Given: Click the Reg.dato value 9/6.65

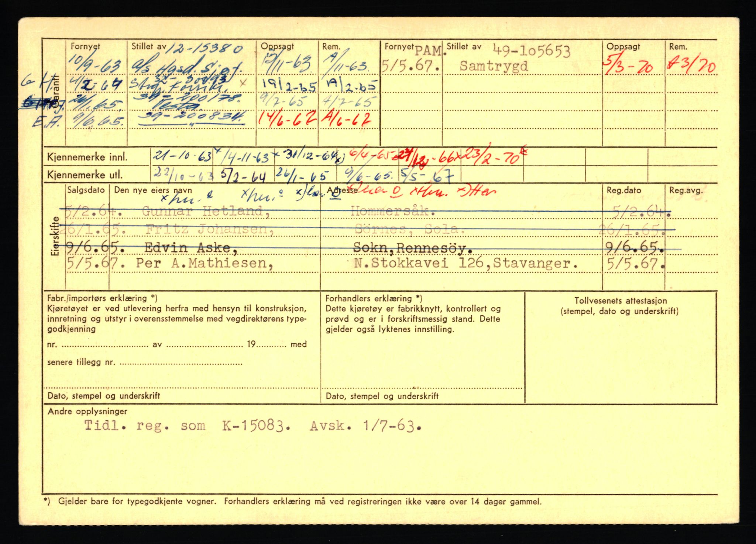Looking at the screenshot, I should coord(635,247).
